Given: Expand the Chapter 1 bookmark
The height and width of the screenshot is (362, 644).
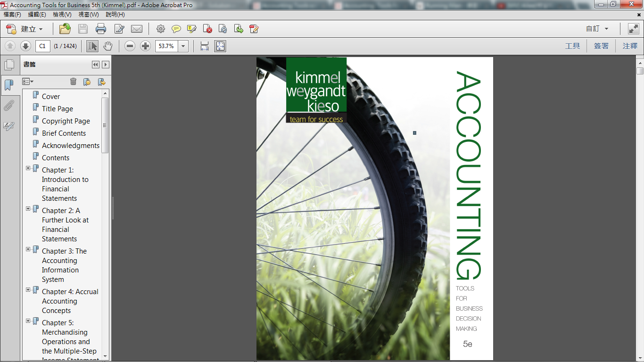Looking at the screenshot, I should [x=28, y=168].
